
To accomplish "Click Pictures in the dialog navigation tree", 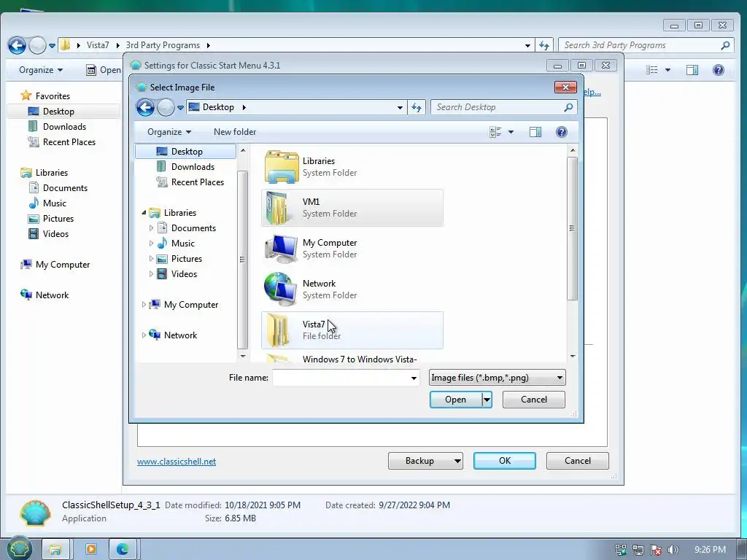I will pos(187,259).
